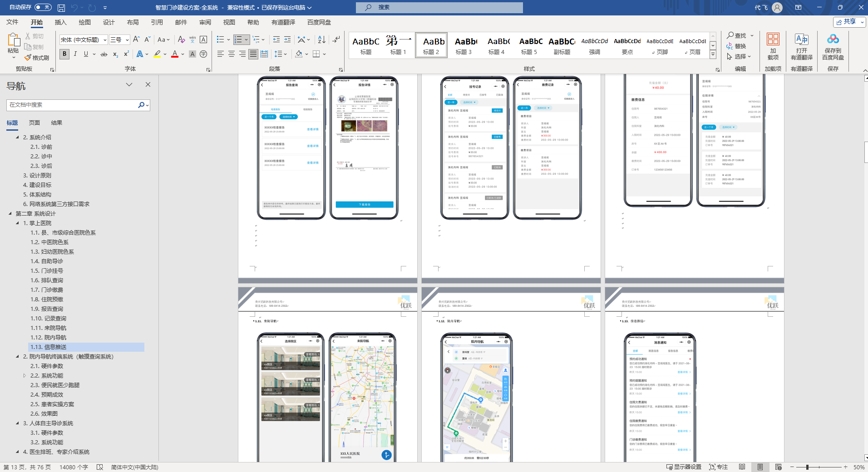Image resolution: width=868 pixels, height=472 pixels.
Task: Click the borders icon
Action: pyautogui.click(x=316, y=54)
